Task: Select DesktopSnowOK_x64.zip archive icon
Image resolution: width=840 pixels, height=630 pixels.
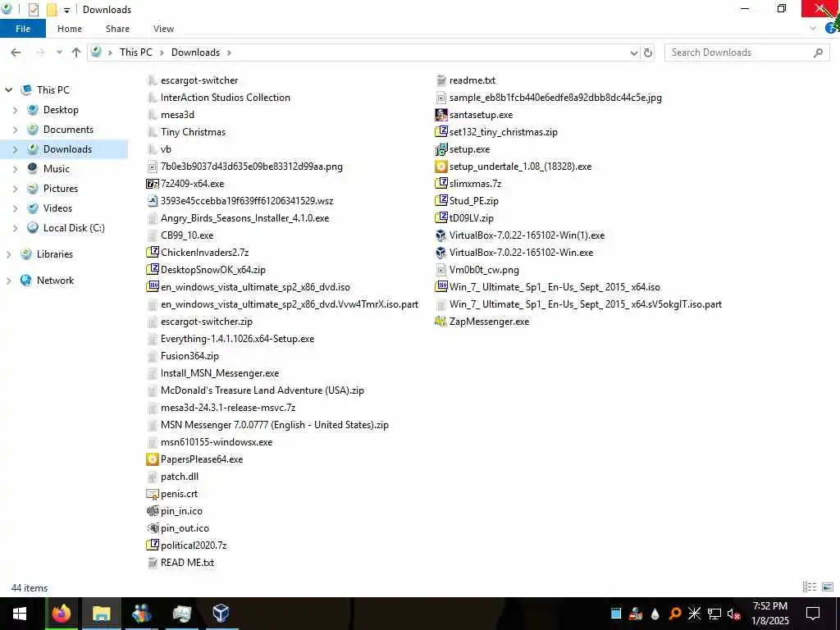Action: point(152,269)
